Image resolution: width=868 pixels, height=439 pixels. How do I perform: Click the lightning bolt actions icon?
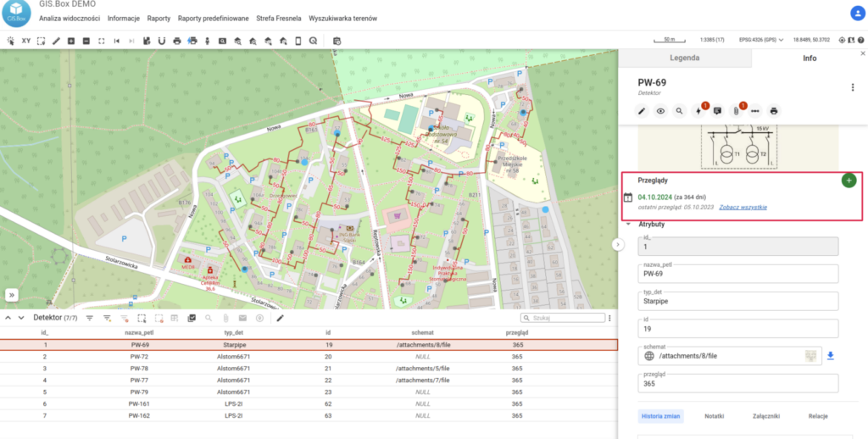click(698, 110)
